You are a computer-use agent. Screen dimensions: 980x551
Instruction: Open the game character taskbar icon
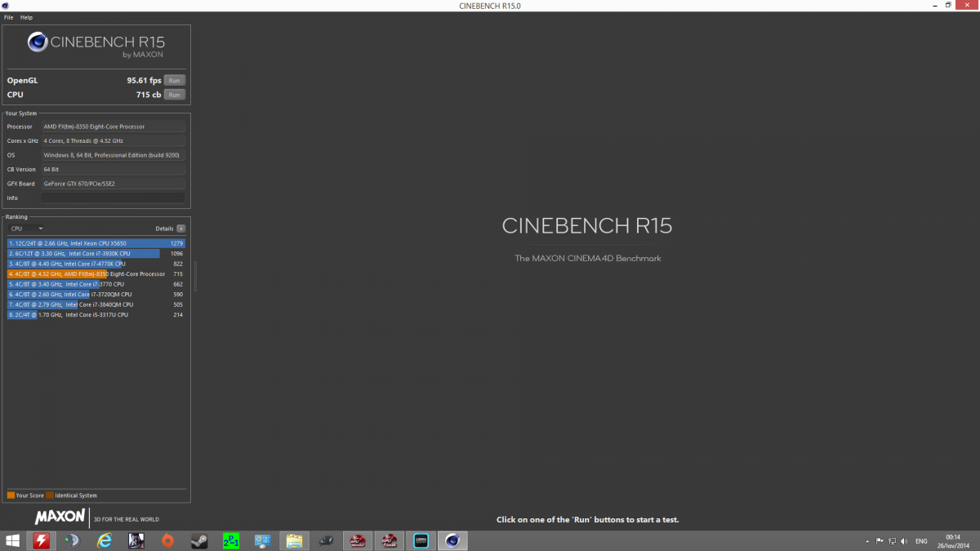[x=136, y=540]
